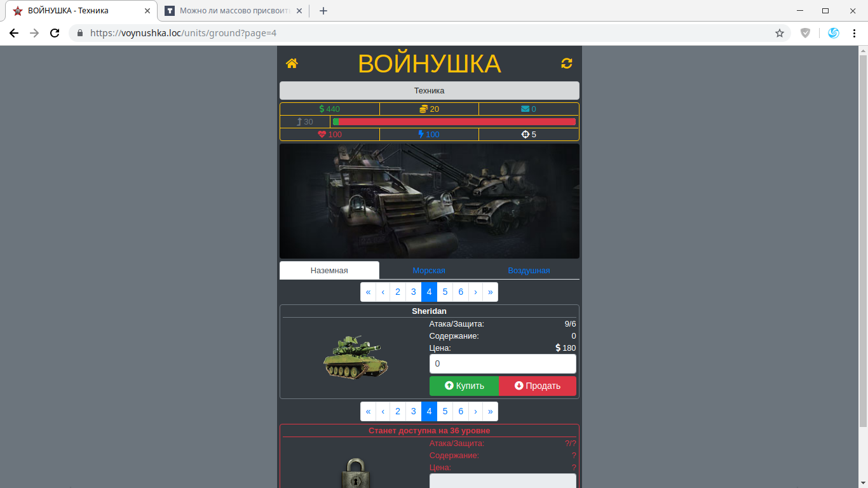Click the gold coins indicator
This screenshot has width=868, height=488.
click(429, 109)
